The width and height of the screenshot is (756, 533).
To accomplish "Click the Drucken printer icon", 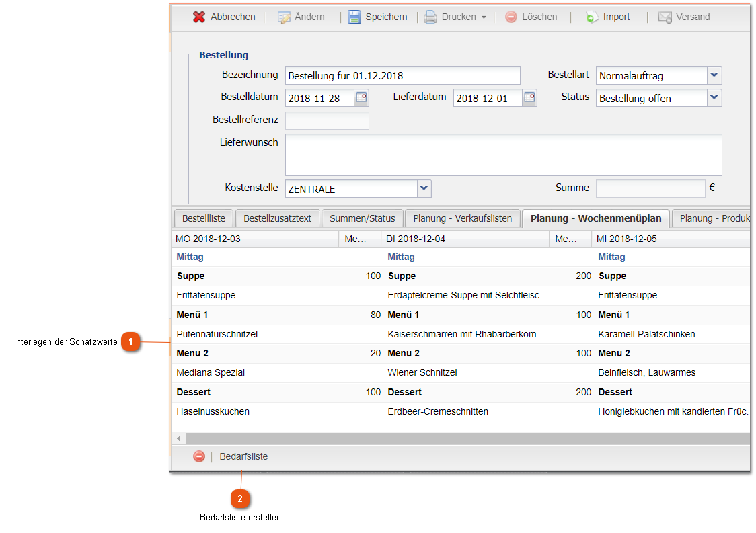I will point(430,17).
